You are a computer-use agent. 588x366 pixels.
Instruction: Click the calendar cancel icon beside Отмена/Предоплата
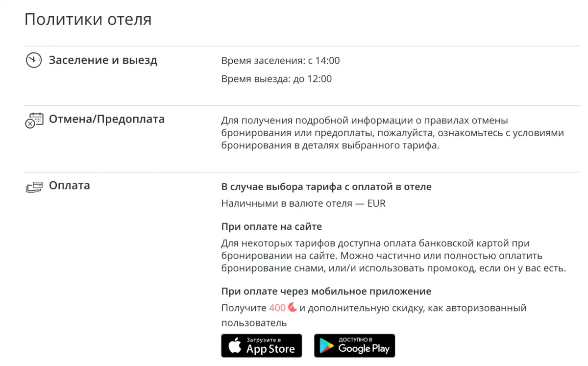[34, 121]
